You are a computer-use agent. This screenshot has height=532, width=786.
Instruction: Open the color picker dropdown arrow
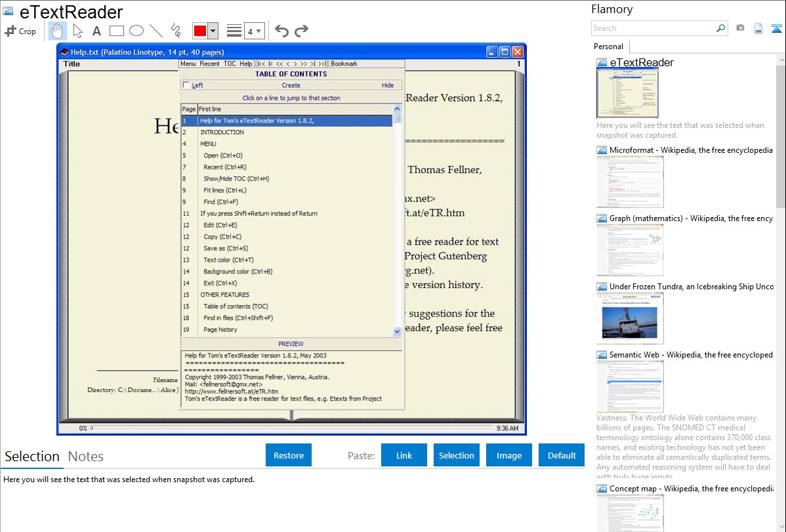[x=213, y=31]
